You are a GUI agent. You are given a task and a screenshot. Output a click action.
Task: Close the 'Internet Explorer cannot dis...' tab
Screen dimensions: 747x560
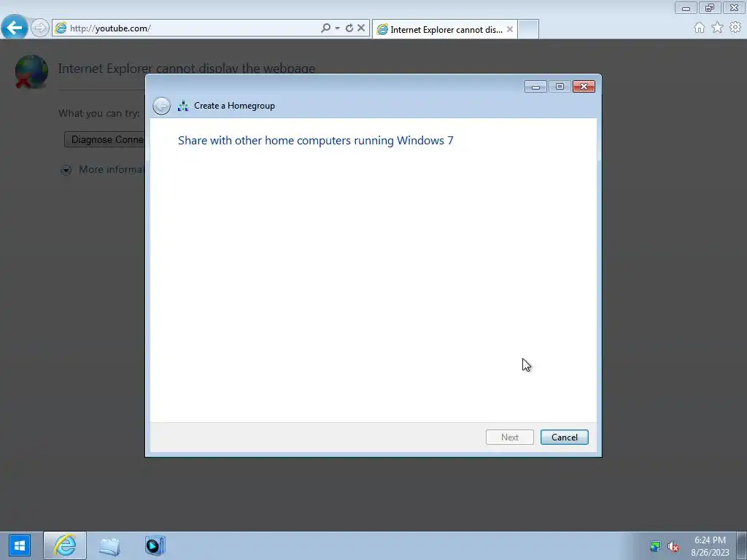click(510, 29)
